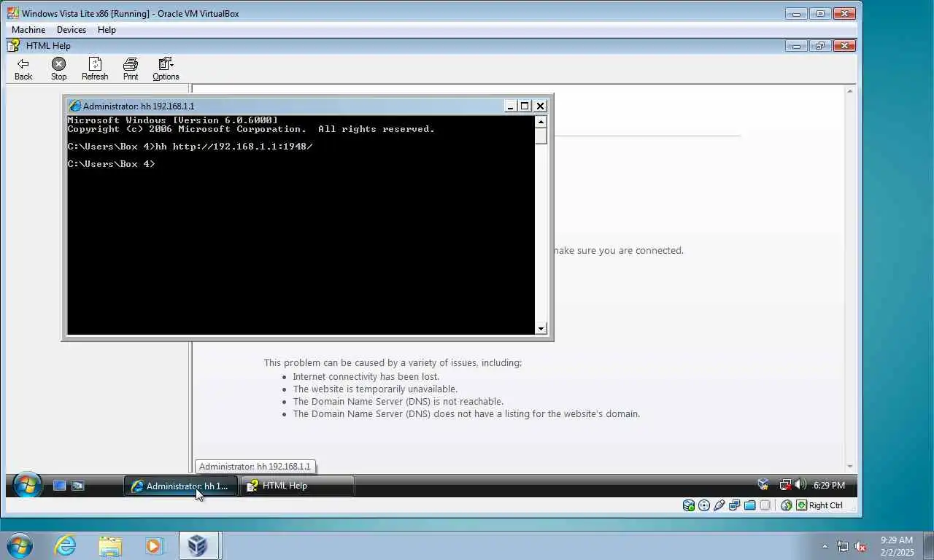Click the Stop icon in HTML Help toolbar

point(58,64)
